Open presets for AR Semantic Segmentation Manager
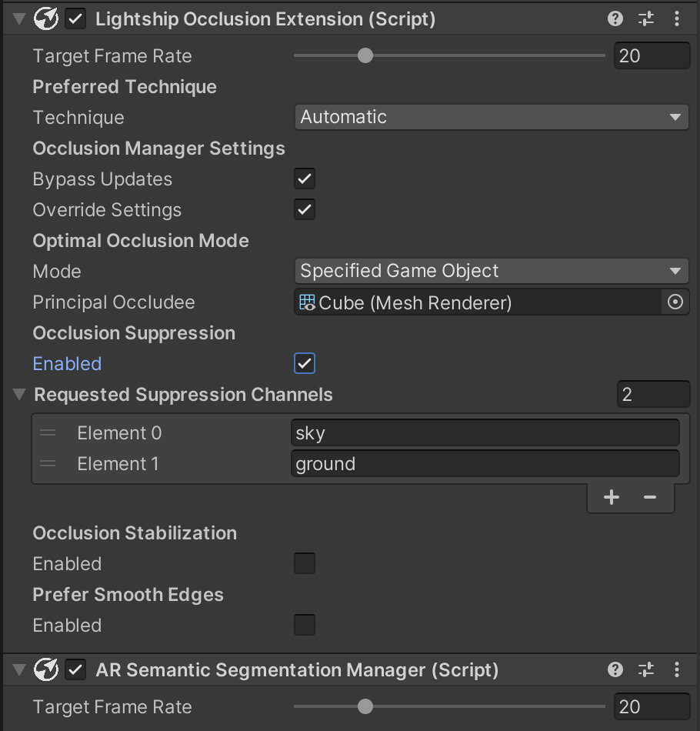The image size is (700, 731). point(646,669)
